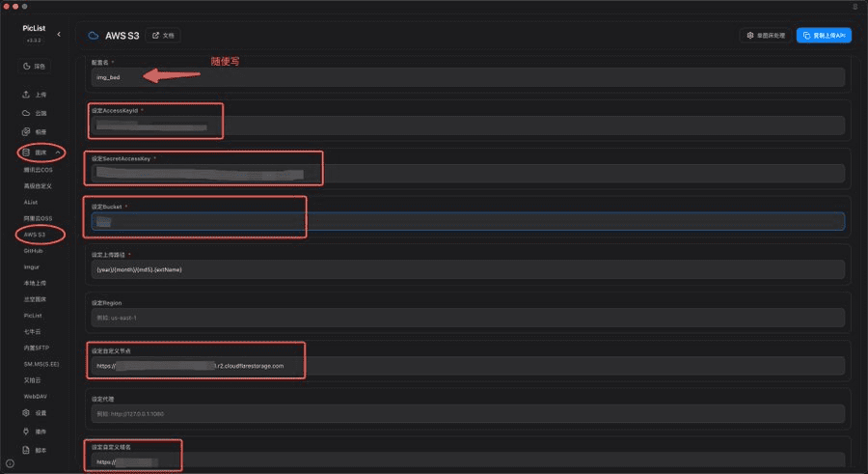Screen dimensions: 868x474
Task: Open the Gallery album icon in sidebar
Action: click(x=26, y=132)
